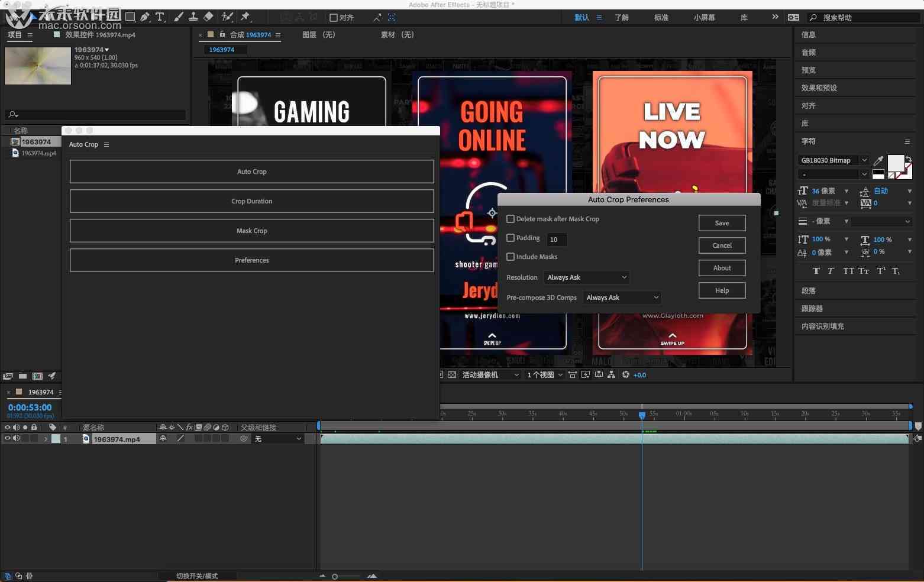Open Character panel options menu
Screen dimensions: 924x582
pos(907,141)
